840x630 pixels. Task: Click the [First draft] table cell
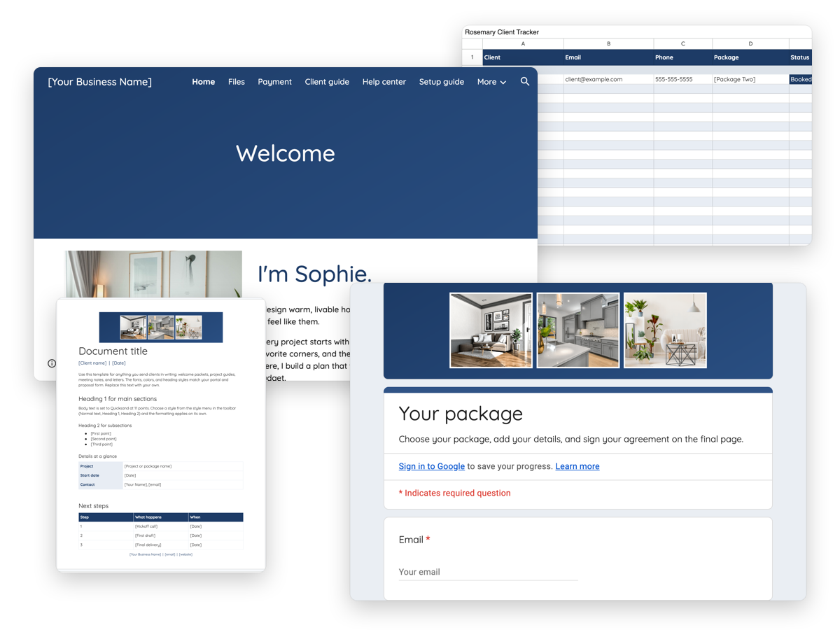coord(160,535)
